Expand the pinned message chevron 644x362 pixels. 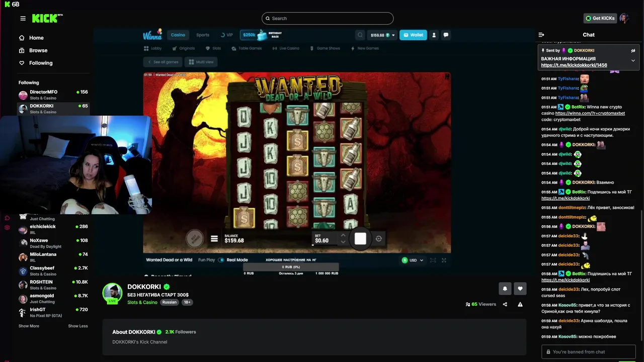(633, 60)
